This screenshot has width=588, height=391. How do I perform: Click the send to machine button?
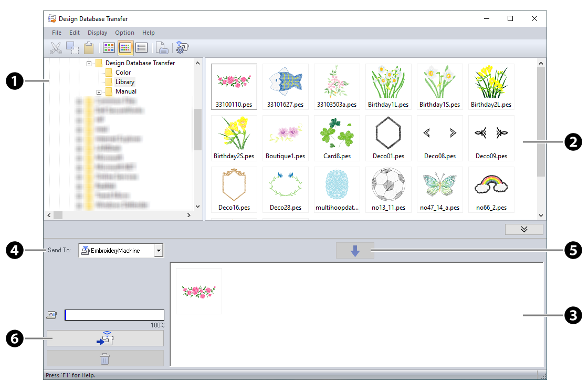tap(105, 338)
